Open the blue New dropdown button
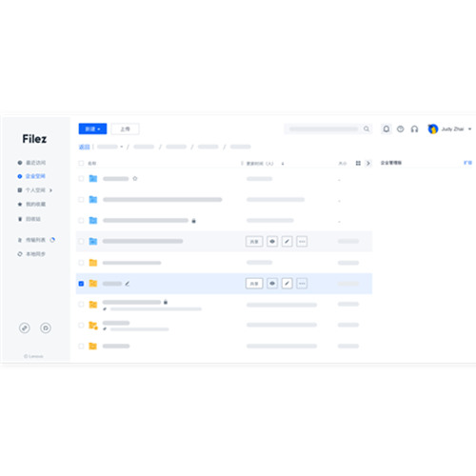The width and height of the screenshot is (476, 476). coord(92,129)
